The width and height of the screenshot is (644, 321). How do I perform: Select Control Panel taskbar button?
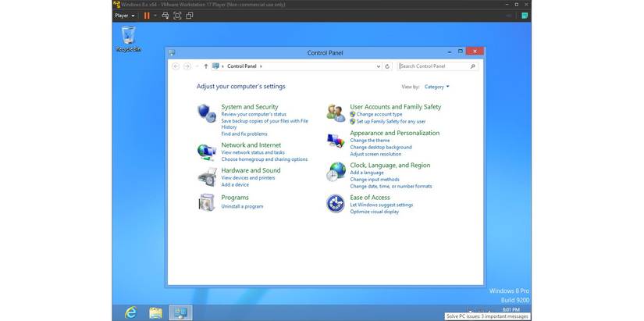(x=181, y=312)
